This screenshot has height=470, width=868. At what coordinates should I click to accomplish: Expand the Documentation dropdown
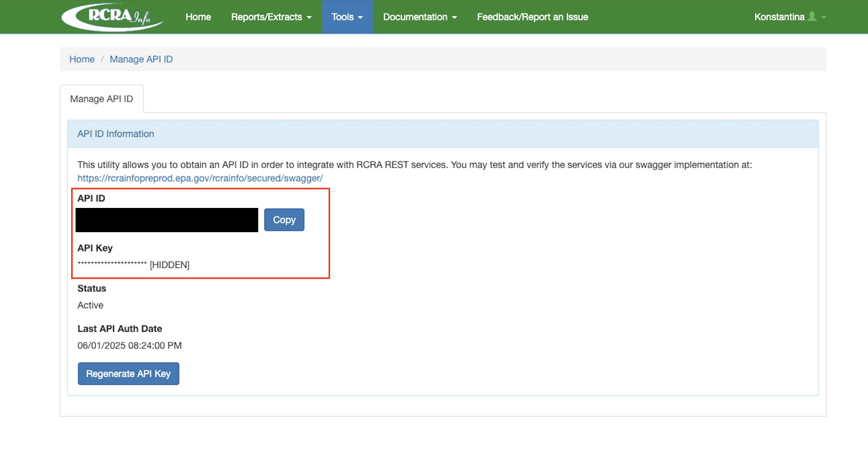(x=420, y=17)
